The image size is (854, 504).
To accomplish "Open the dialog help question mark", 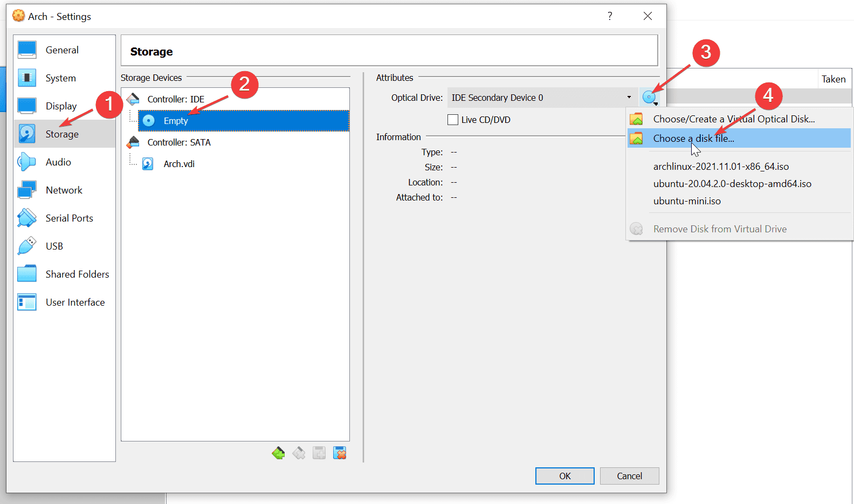I will pyautogui.click(x=610, y=16).
